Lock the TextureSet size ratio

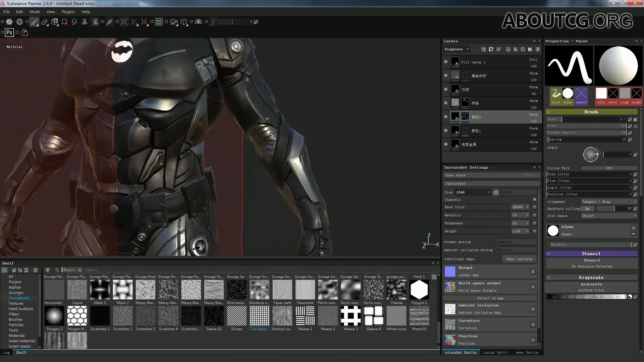[x=496, y=192]
